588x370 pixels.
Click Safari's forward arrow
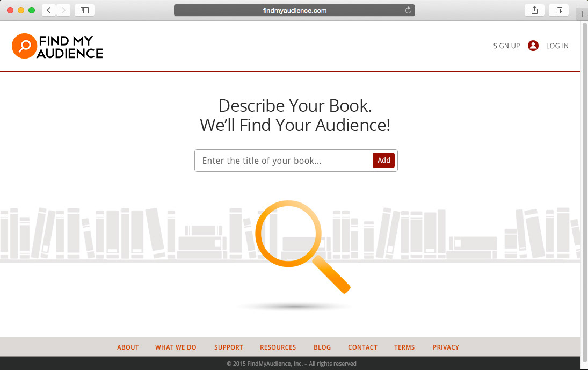click(x=63, y=10)
